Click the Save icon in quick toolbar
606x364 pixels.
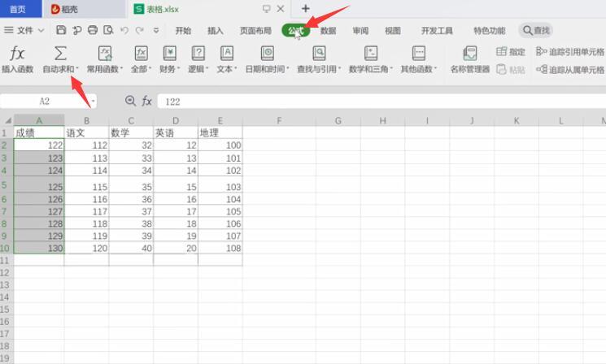61,30
